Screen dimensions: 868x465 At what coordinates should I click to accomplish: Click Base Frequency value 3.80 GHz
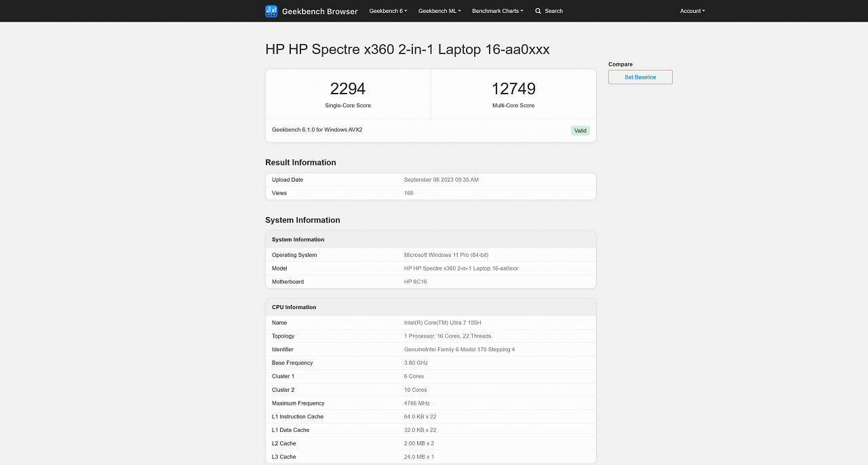[x=416, y=363]
